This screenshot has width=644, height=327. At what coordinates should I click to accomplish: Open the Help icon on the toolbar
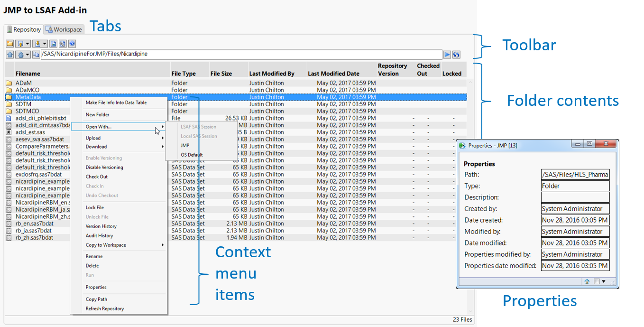pyautogui.click(x=72, y=43)
